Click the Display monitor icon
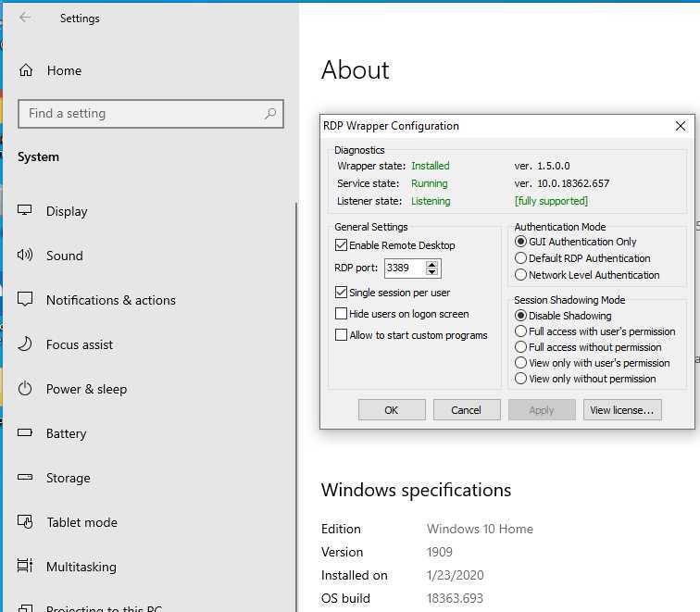The width and height of the screenshot is (700, 612). tap(25, 210)
